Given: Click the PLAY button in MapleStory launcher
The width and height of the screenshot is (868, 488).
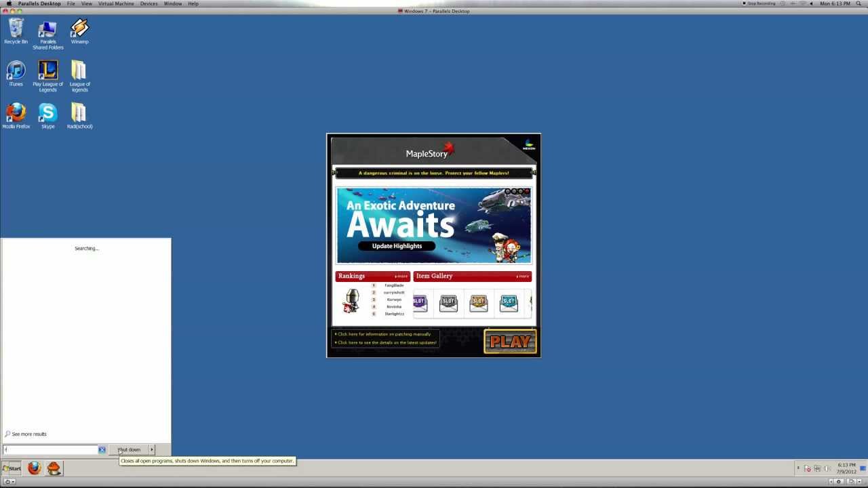Looking at the screenshot, I should pos(511,342).
